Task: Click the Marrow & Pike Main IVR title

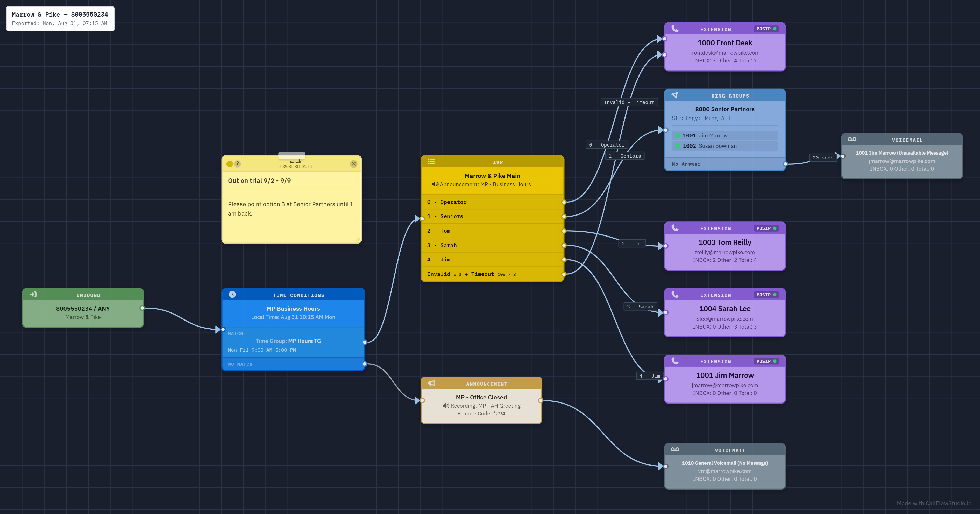Action: pos(492,176)
